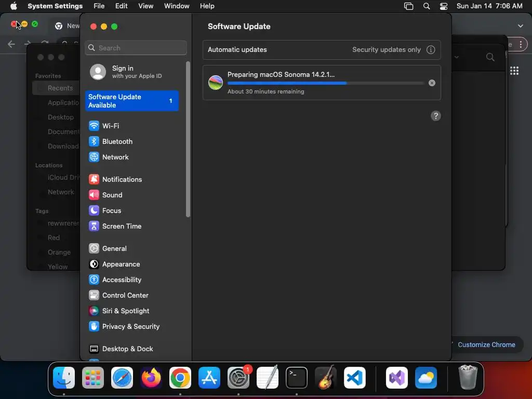Open the Window menu
532x399 pixels.
point(177,6)
